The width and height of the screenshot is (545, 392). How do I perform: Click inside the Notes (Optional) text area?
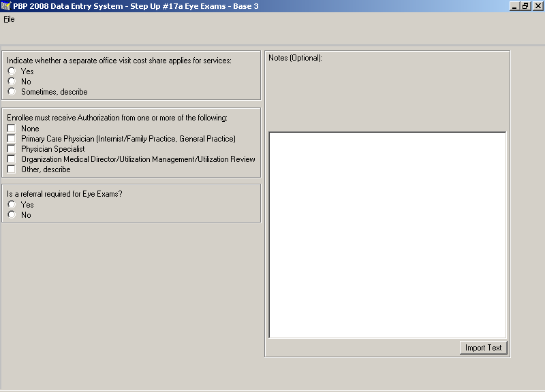coord(388,235)
